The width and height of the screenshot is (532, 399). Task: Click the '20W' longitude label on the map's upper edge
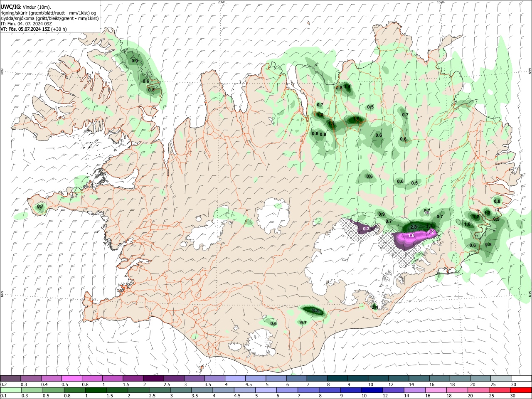pos(221,2)
